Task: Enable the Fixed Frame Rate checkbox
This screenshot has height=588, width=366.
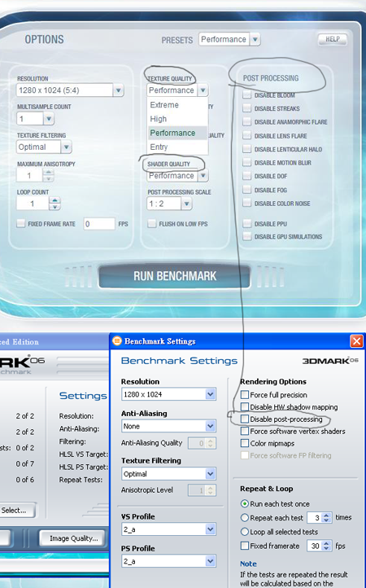Action: 21,224
